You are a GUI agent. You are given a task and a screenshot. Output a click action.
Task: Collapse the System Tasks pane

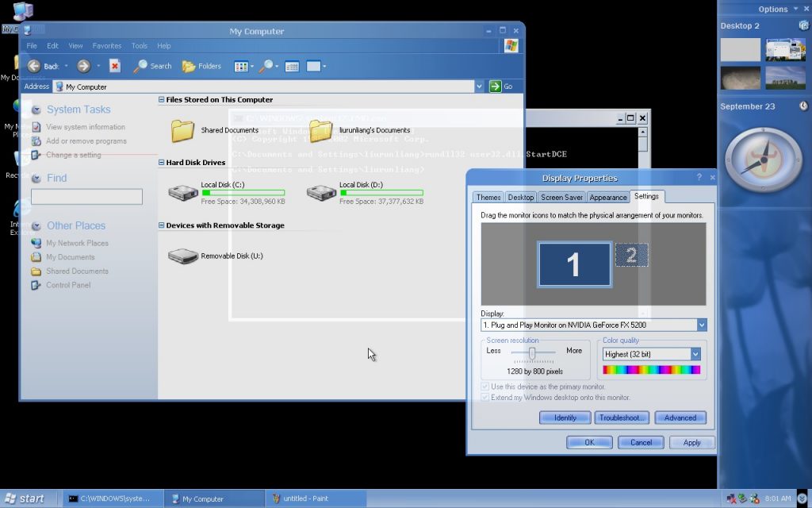pyautogui.click(x=36, y=110)
